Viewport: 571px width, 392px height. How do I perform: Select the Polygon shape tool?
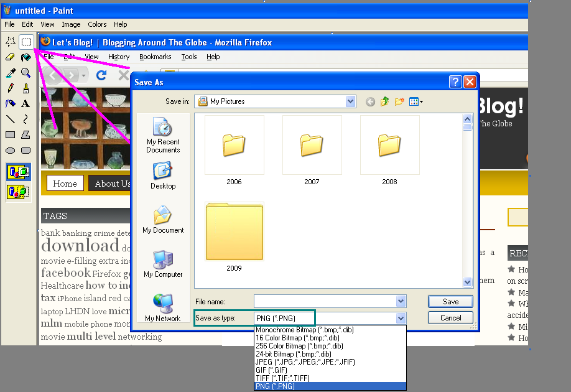26,135
